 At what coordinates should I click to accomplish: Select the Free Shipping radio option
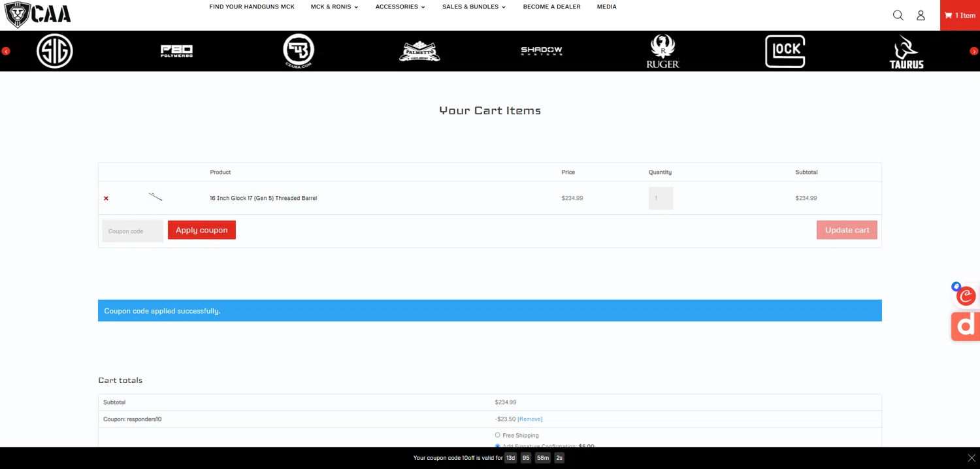[x=497, y=435]
